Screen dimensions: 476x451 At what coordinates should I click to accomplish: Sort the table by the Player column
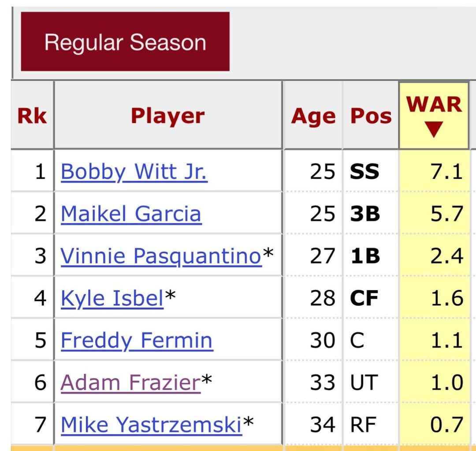pyautogui.click(x=167, y=115)
